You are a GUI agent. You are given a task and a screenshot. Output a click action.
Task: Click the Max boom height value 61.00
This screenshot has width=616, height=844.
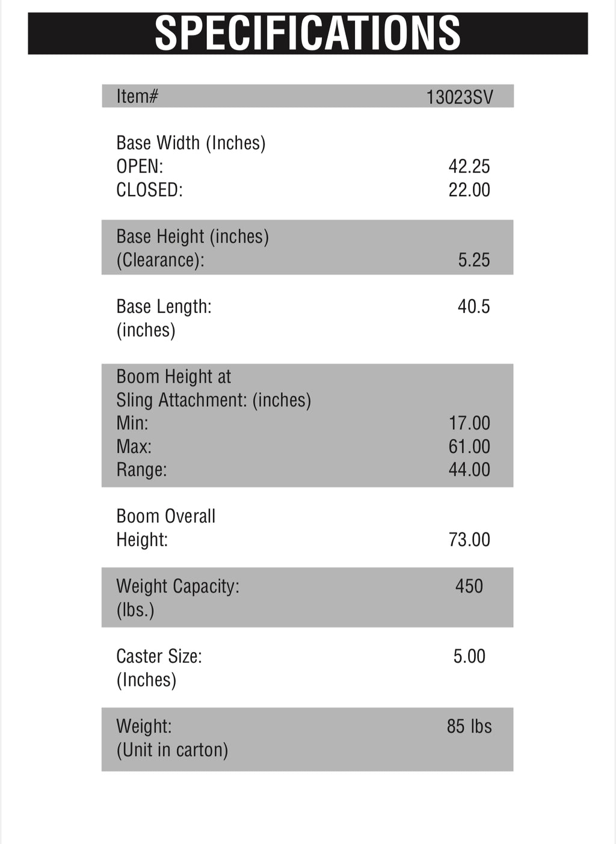pos(469,447)
